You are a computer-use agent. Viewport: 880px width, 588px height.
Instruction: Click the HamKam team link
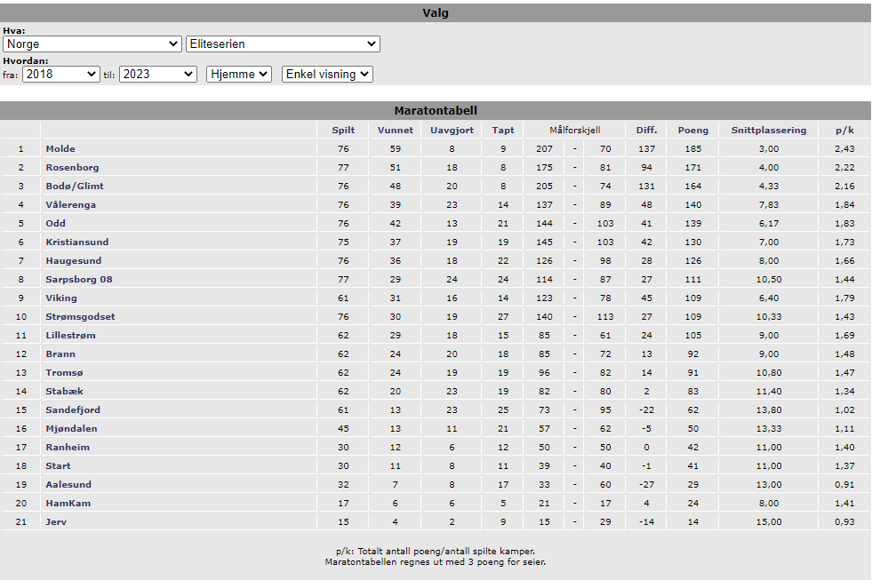point(68,503)
